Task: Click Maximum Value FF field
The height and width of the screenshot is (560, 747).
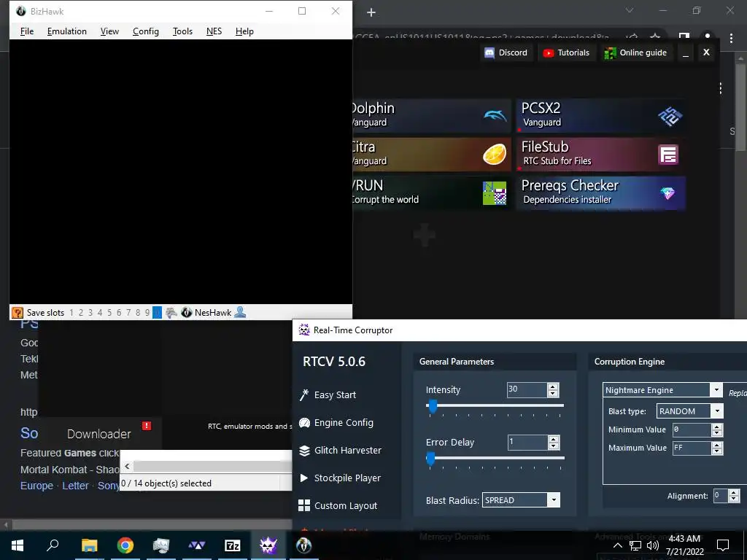Action: [692, 448]
